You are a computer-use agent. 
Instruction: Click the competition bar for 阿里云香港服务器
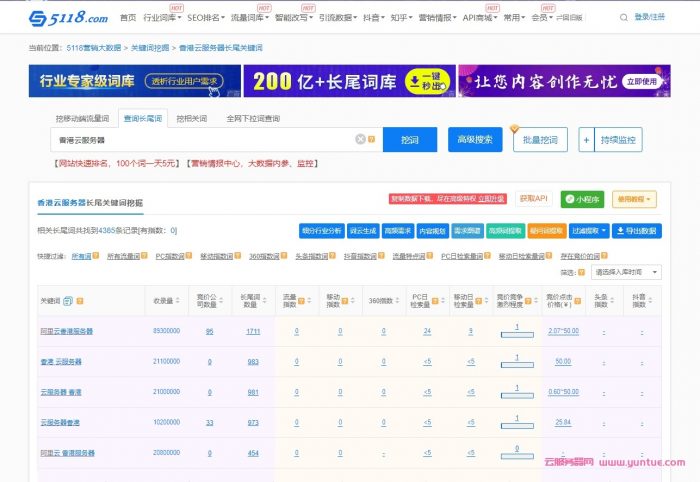tap(517, 333)
